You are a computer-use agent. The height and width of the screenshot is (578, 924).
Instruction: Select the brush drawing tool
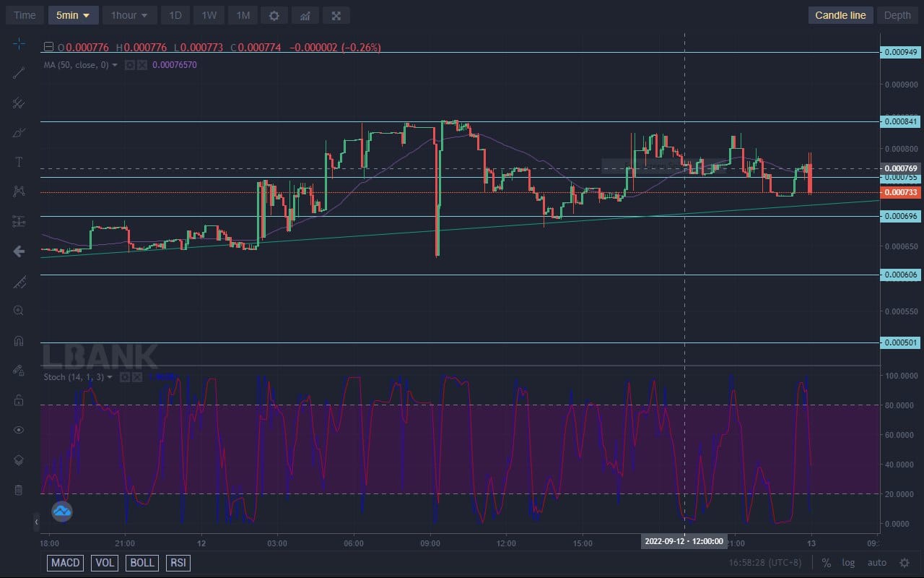pyautogui.click(x=19, y=132)
